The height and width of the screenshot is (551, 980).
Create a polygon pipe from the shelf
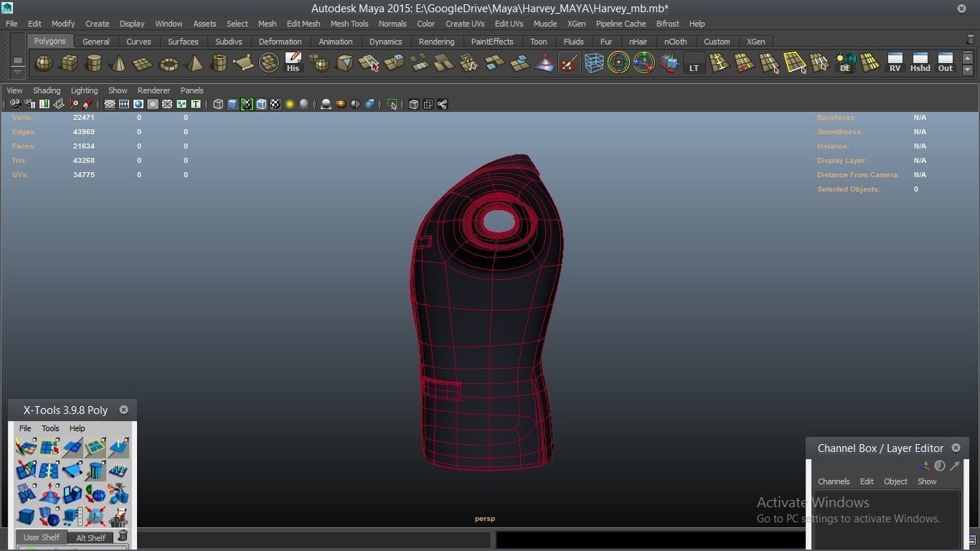pos(219,63)
